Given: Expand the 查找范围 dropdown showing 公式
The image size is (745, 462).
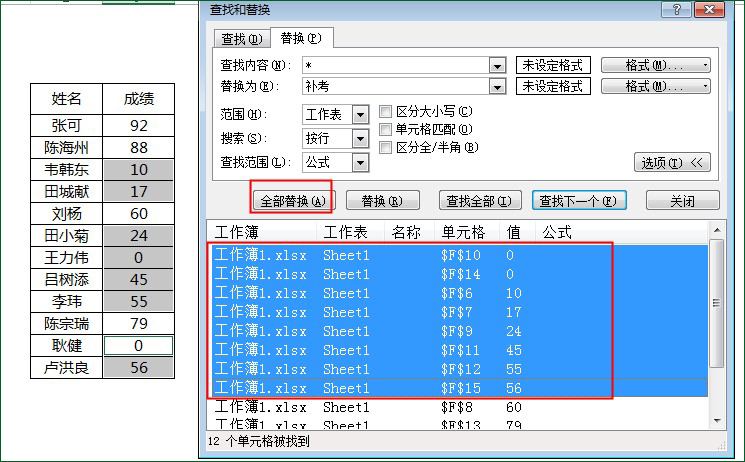Looking at the screenshot, I should coord(360,163).
